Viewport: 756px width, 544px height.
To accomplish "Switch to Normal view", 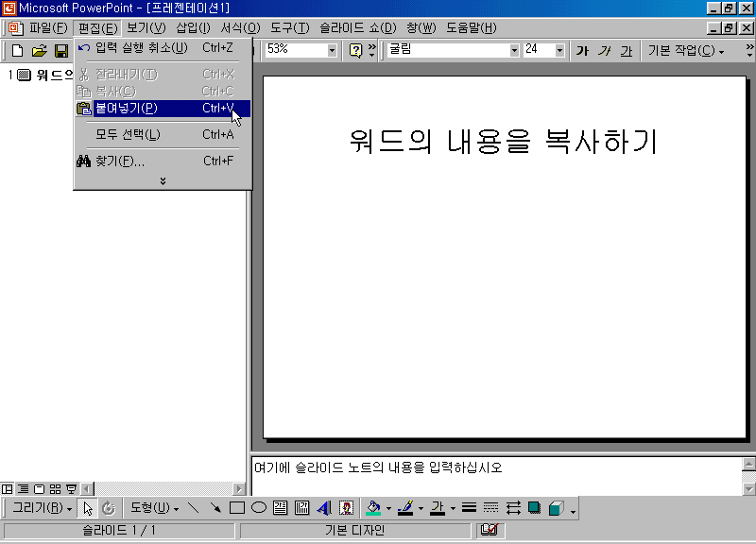I will click(8, 489).
